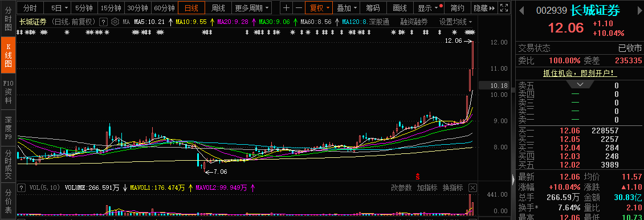644x220 pixels.
Task: Toggle 简约 simplified view
Action: point(457,8)
